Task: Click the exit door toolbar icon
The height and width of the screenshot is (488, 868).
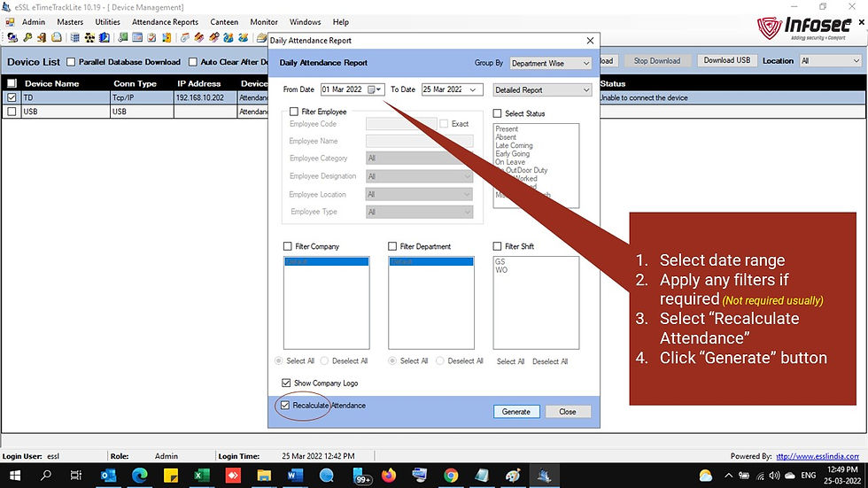Action: [42, 37]
